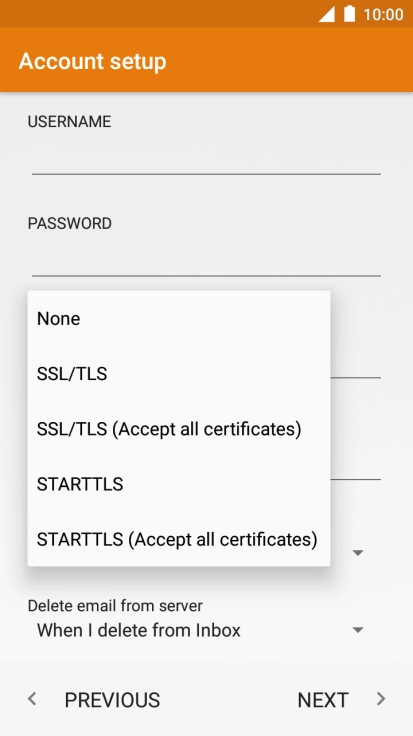Tap the battery icon in status bar
The image size is (413, 736).
[349, 14]
